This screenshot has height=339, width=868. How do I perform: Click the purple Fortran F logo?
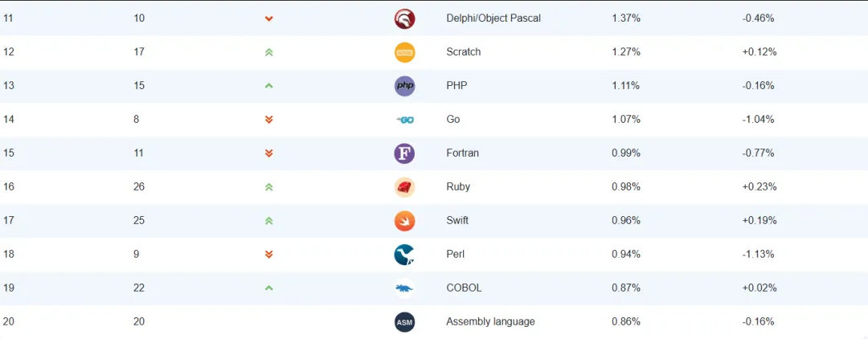point(404,153)
